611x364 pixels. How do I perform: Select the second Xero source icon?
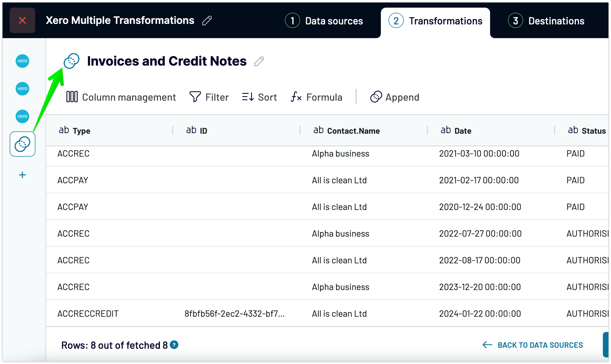click(22, 88)
